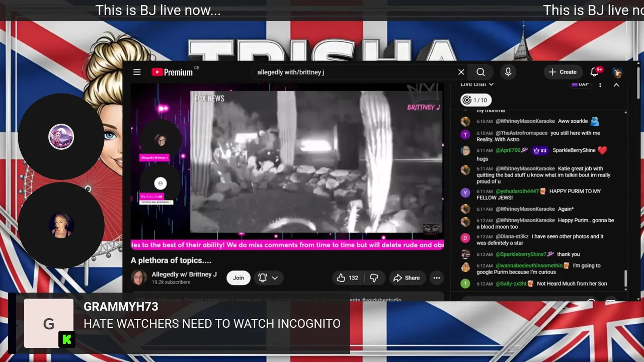Open the 1 / 10 target goal chip

(x=475, y=100)
